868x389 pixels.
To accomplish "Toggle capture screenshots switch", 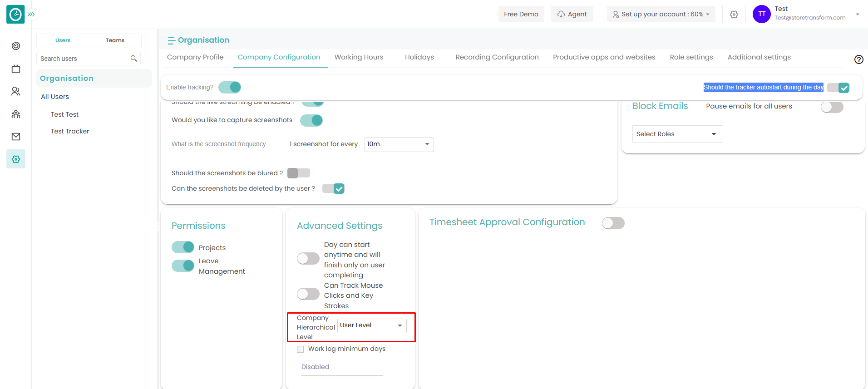I will click(x=311, y=120).
